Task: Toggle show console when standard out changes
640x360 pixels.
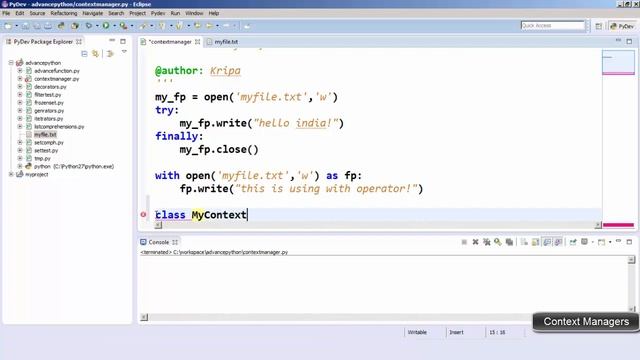Action: pos(547,242)
